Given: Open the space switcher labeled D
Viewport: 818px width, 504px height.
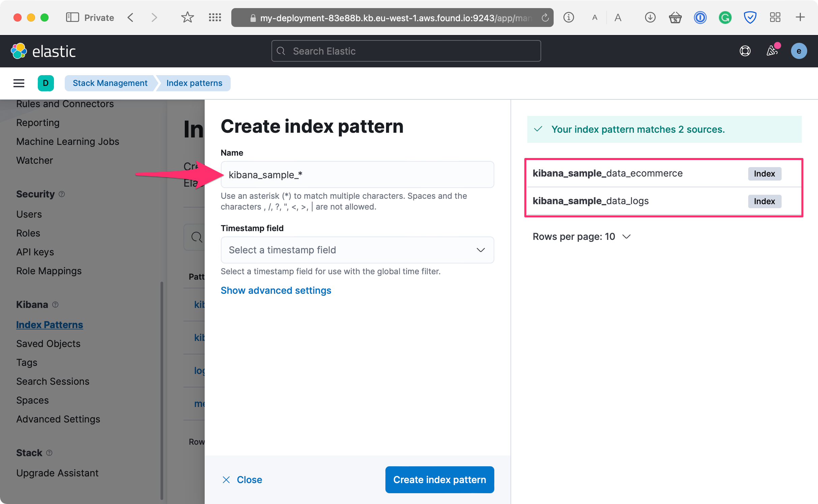Looking at the screenshot, I should coord(46,83).
